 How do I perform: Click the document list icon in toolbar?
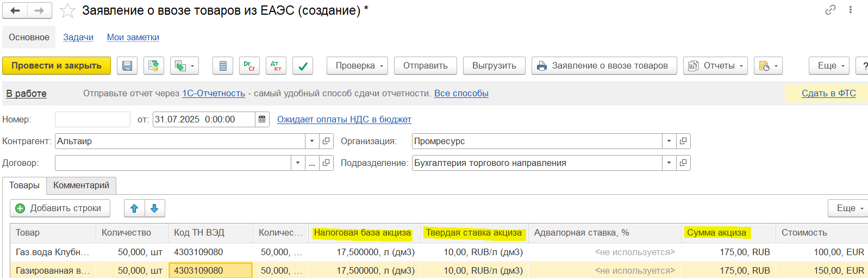(x=223, y=66)
